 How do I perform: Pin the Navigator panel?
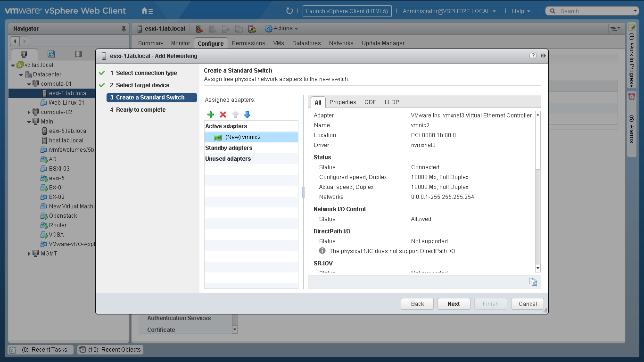(x=124, y=29)
